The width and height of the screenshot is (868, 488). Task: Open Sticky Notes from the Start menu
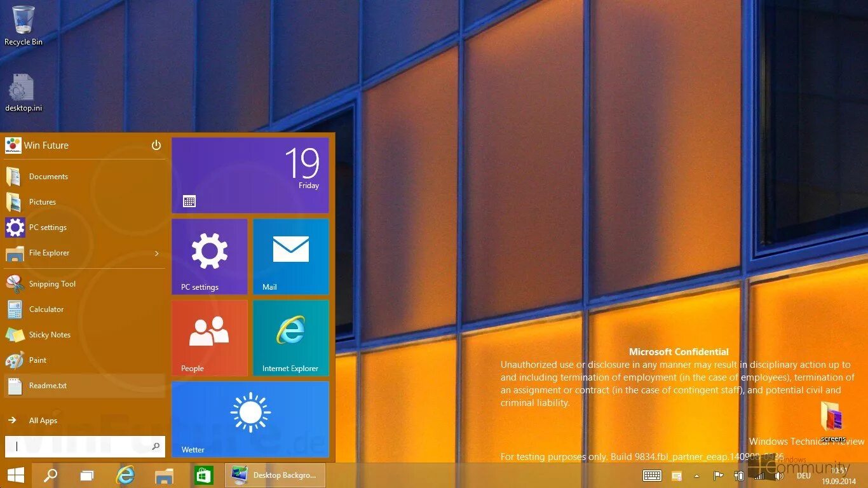point(85,335)
